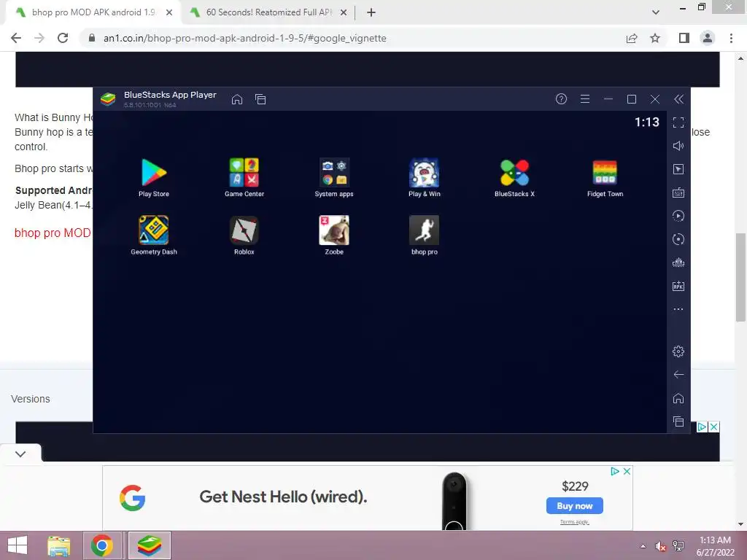Collapse the BlueStacks side toolbar

[x=679, y=98]
